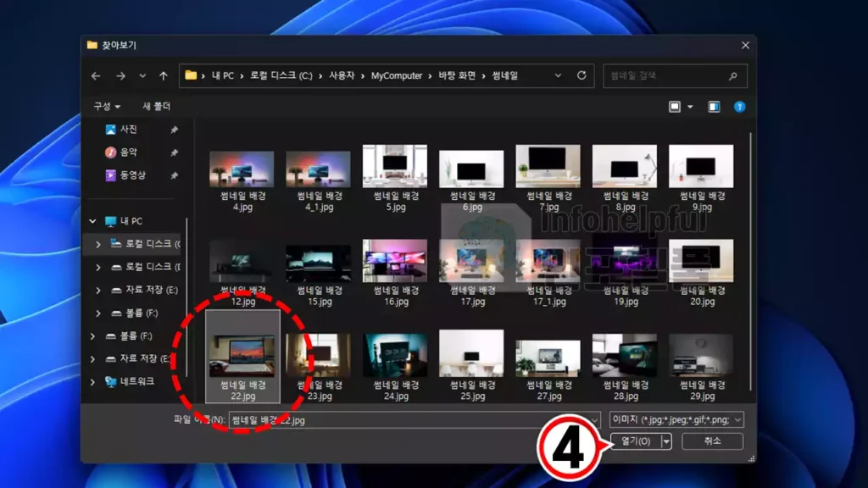The image size is (868, 488).
Task: Toggle the preview pane
Action: [714, 107]
